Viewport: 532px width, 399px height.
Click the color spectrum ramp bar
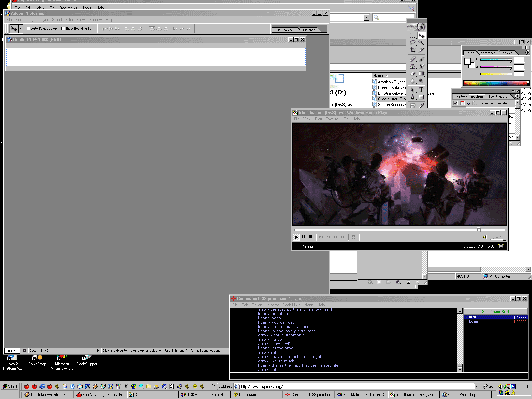tap(495, 83)
